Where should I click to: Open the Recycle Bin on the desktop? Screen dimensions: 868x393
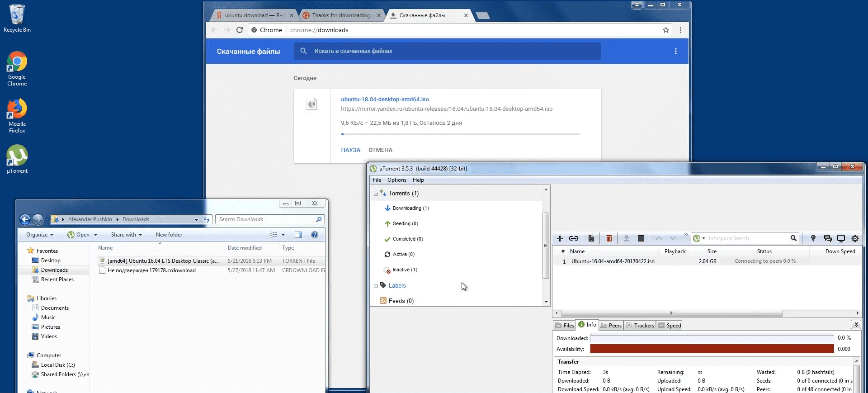(x=17, y=19)
